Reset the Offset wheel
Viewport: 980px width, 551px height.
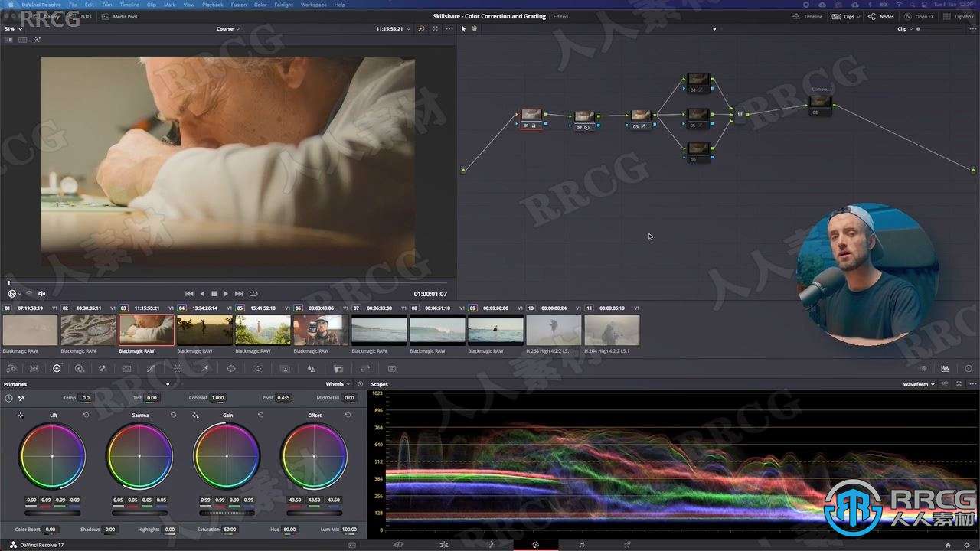[348, 415]
